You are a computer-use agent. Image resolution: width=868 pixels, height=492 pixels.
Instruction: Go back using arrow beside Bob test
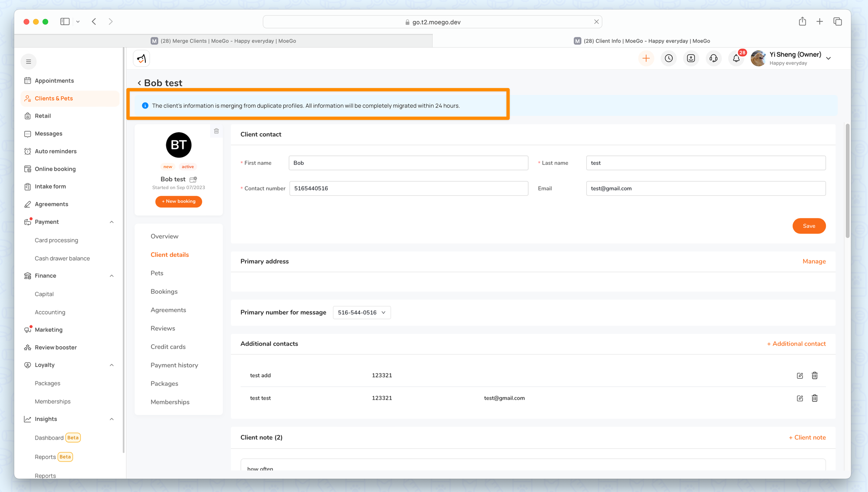pyautogui.click(x=139, y=83)
